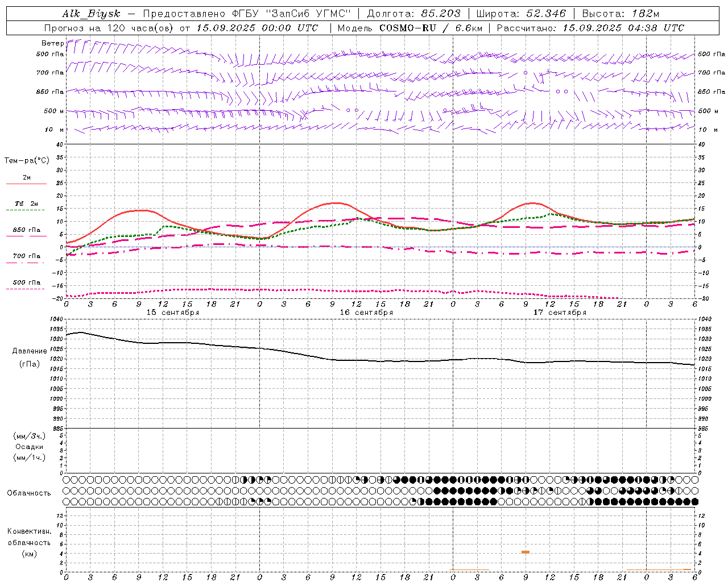
Task: Click the 'Конвективн.' convective label
Action: coord(29,531)
